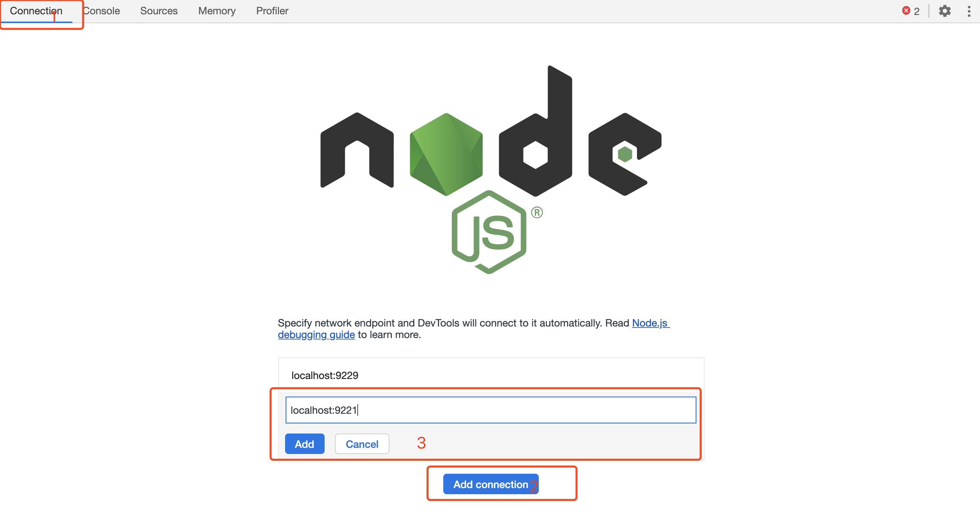Open the three-dot customize menu
This screenshot has height=516, width=980.
coord(969,11)
